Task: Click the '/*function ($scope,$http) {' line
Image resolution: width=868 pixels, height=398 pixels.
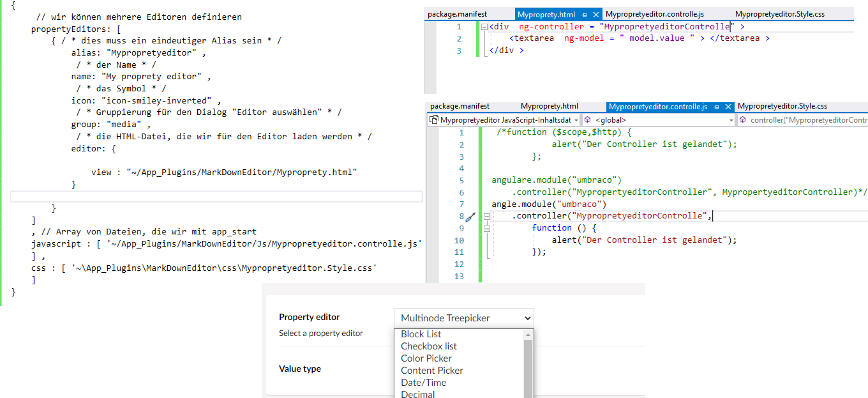Action: pos(564,132)
